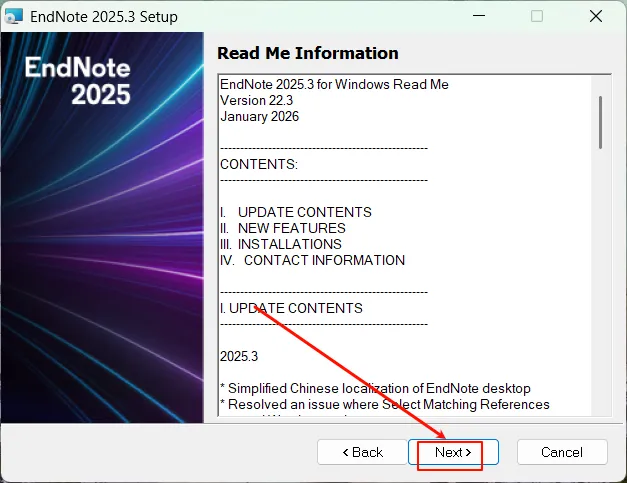Screen dimensions: 627x483
Task: Close the EndNote Setup window
Action: point(596,16)
